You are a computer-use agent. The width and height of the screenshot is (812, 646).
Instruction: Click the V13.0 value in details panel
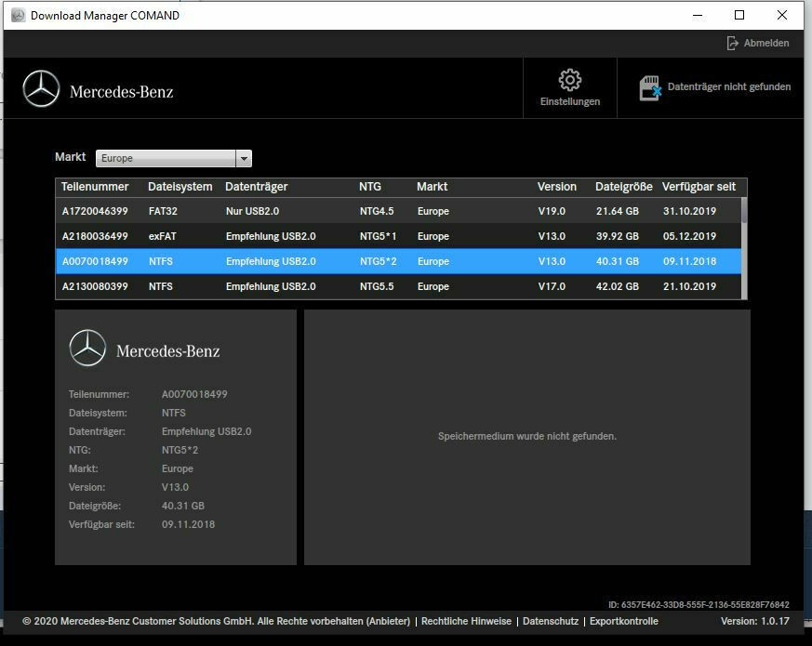tap(175, 487)
